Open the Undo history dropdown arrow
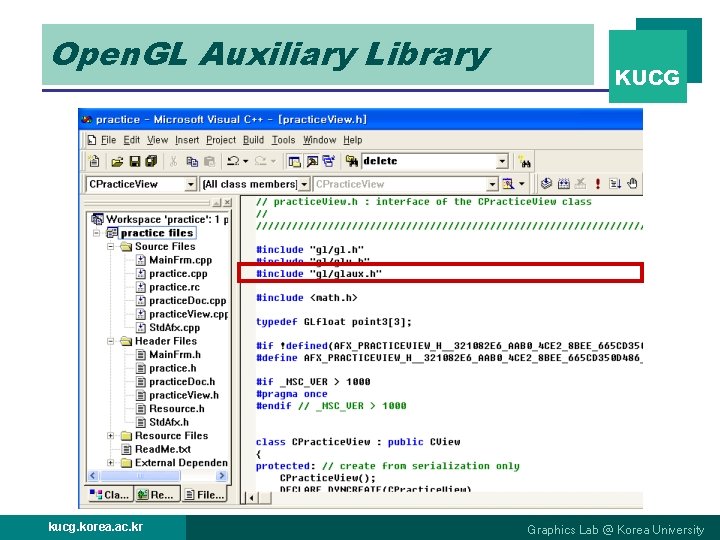This screenshot has height=540, width=720. point(246,161)
